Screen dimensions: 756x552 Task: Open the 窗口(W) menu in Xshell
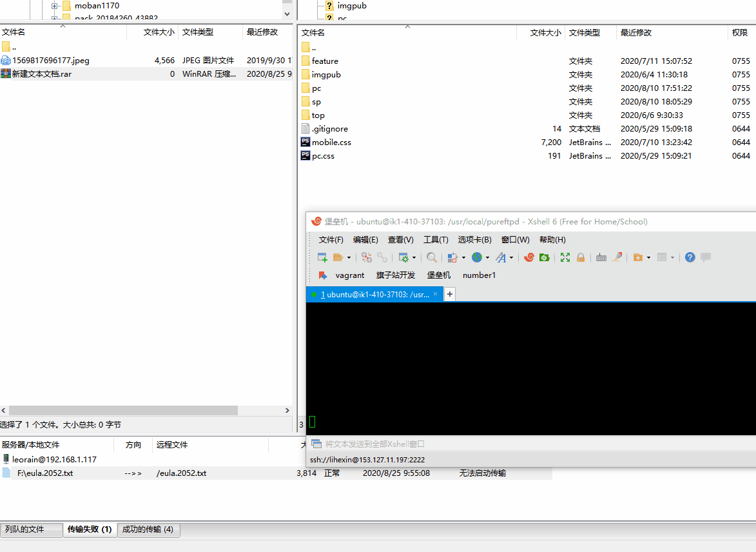(x=516, y=240)
